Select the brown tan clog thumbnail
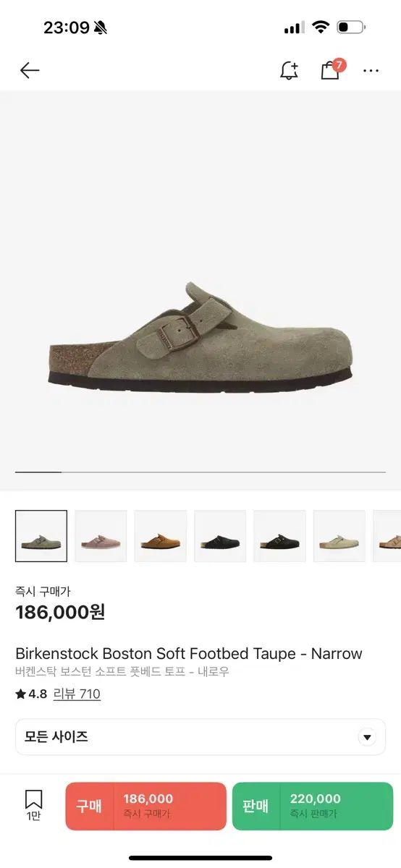The height and width of the screenshot is (868, 401). (161, 536)
